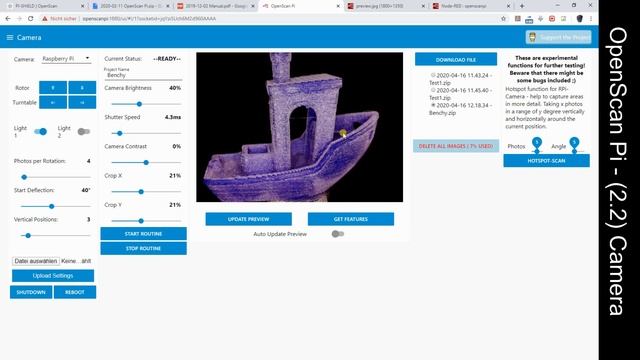Close the OpenScan Pi browser tab
The image size is (640, 360).
click(338, 6)
